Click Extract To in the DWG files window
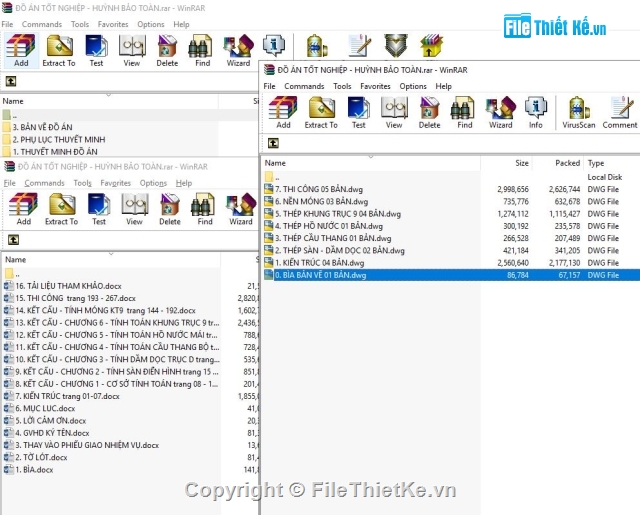Viewport: 640px width, 515px height. pyautogui.click(x=321, y=113)
